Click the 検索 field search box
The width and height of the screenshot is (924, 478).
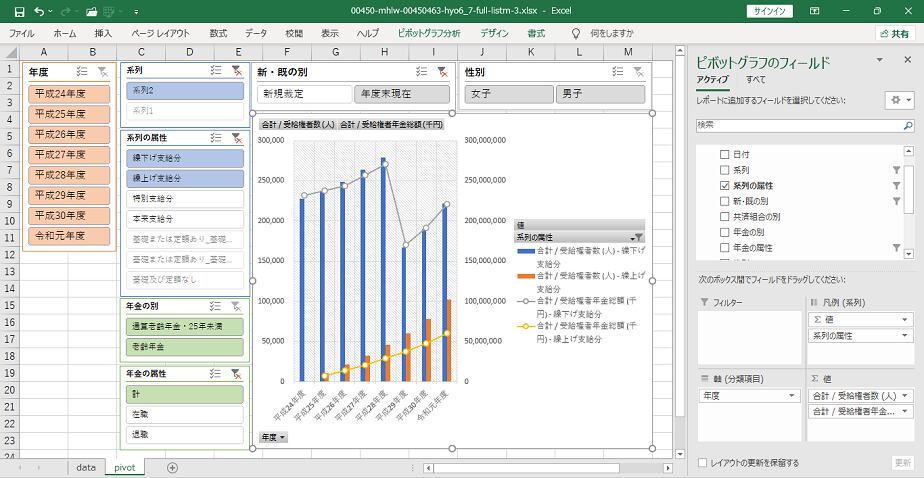tap(795, 125)
